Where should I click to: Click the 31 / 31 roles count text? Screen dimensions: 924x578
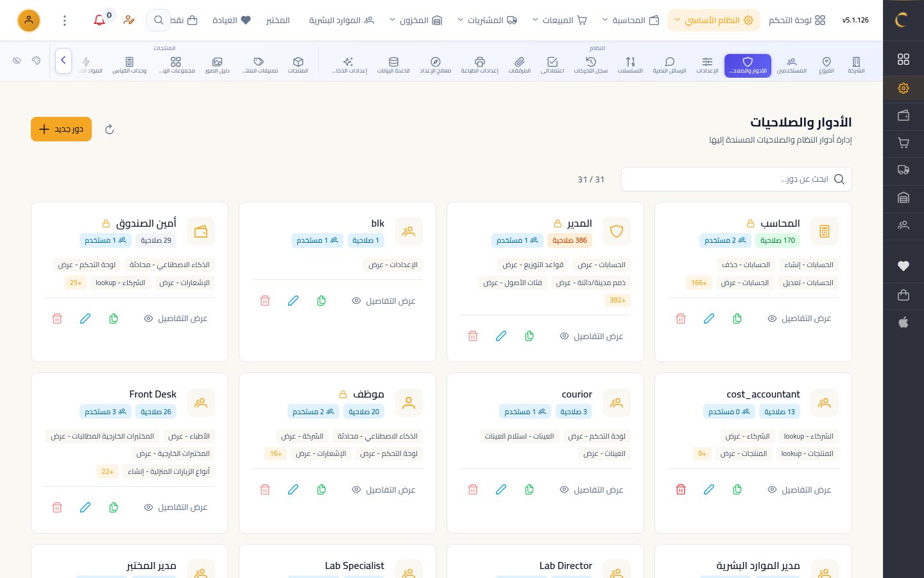[591, 179]
